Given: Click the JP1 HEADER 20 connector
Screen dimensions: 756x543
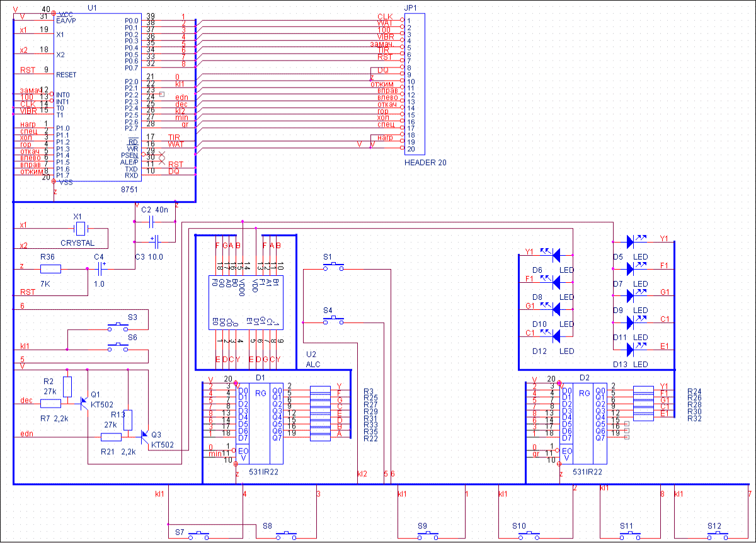Looking at the screenshot, I should tap(415, 84).
